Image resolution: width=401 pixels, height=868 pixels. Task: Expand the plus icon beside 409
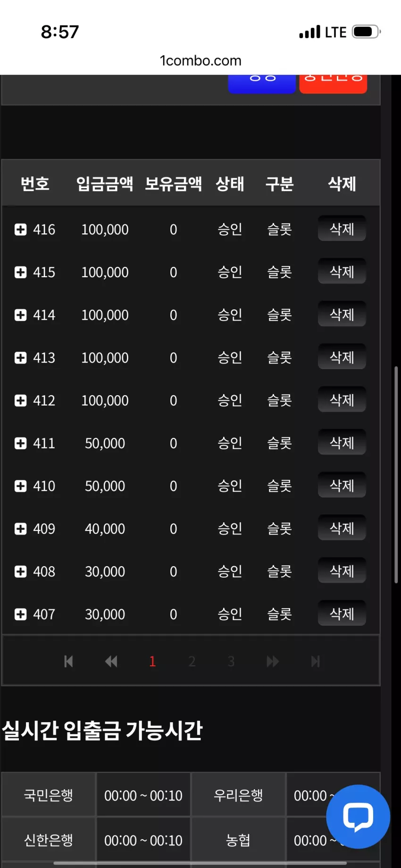[20, 529]
